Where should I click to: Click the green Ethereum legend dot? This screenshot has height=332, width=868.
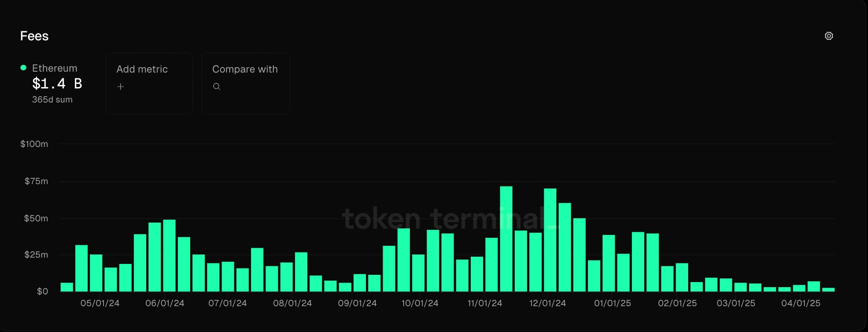(23, 68)
